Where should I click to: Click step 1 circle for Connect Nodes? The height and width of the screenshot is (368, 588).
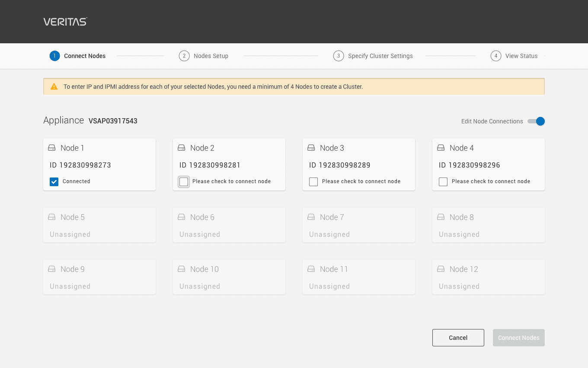coord(54,56)
